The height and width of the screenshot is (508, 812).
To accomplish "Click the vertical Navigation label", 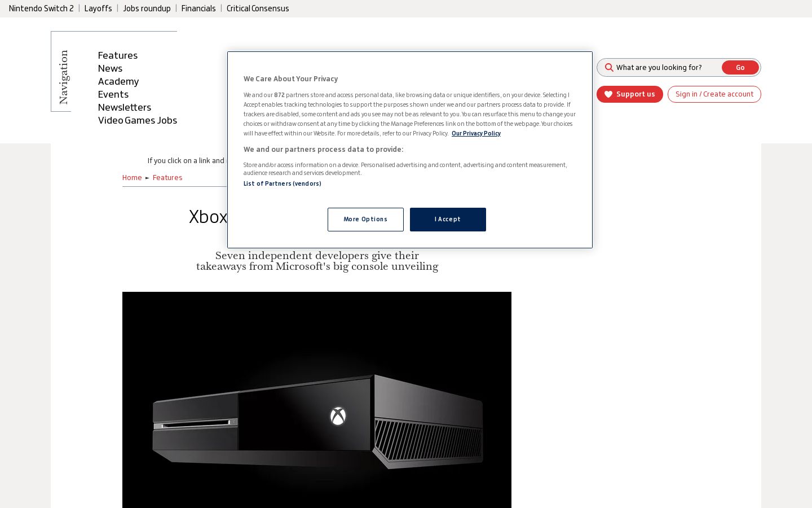I will tap(64, 77).
